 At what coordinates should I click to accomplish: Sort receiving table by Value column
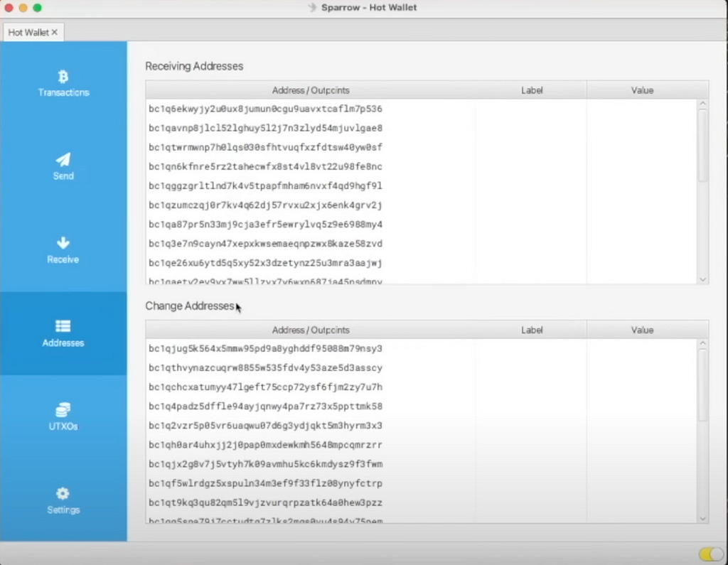point(642,90)
